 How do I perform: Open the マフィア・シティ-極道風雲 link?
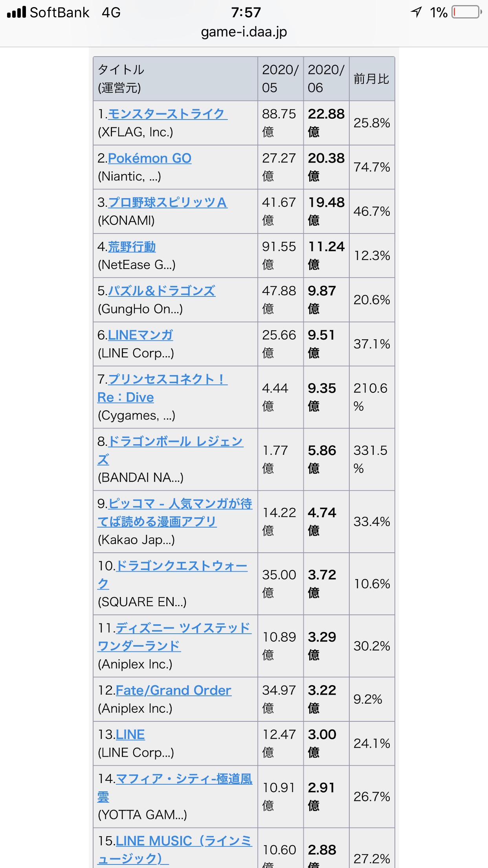(175, 787)
